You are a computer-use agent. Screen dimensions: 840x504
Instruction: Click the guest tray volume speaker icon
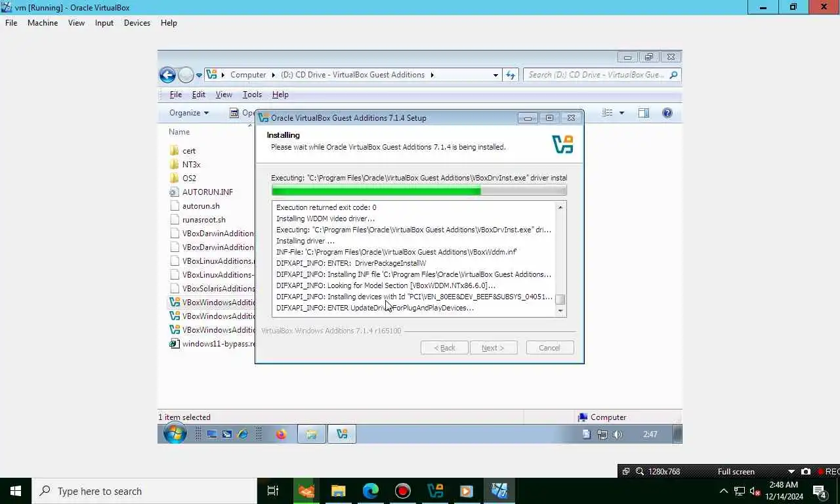(618, 434)
